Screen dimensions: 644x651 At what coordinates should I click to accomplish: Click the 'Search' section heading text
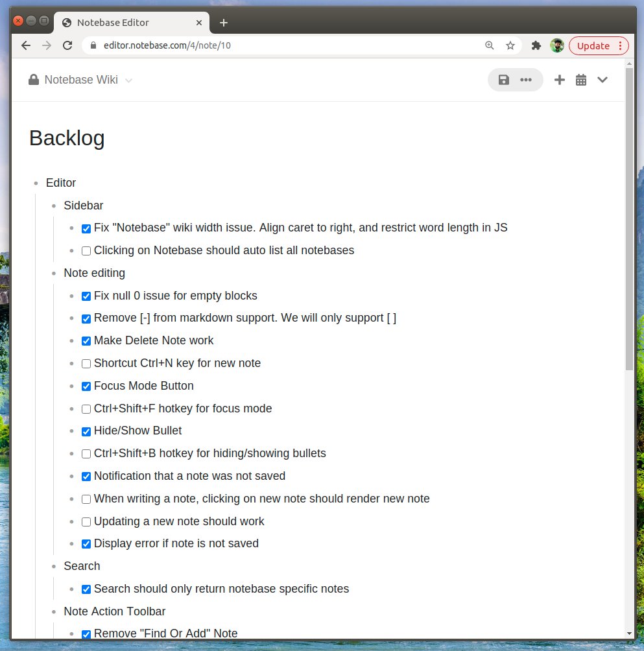click(x=82, y=566)
